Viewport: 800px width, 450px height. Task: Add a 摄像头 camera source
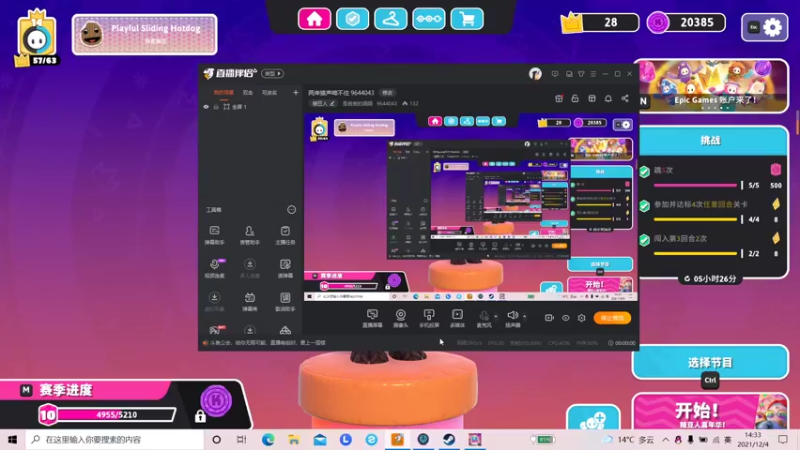click(x=401, y=318)
